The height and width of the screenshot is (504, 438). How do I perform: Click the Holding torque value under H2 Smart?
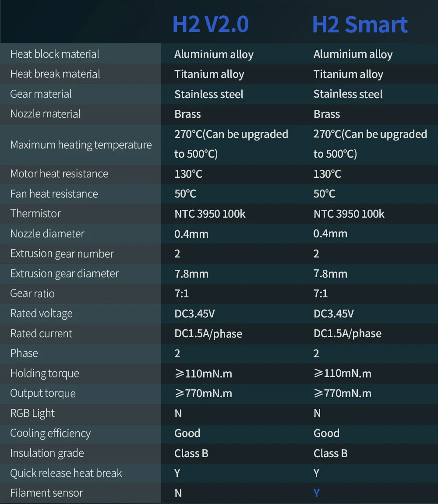(343, 373)
